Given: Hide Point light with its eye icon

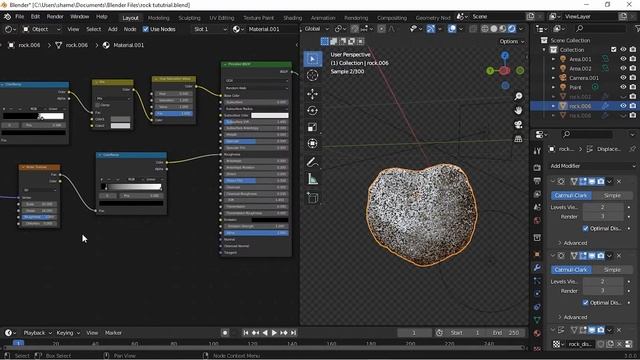Looking at the screenshot, I should tap(623, 87).
